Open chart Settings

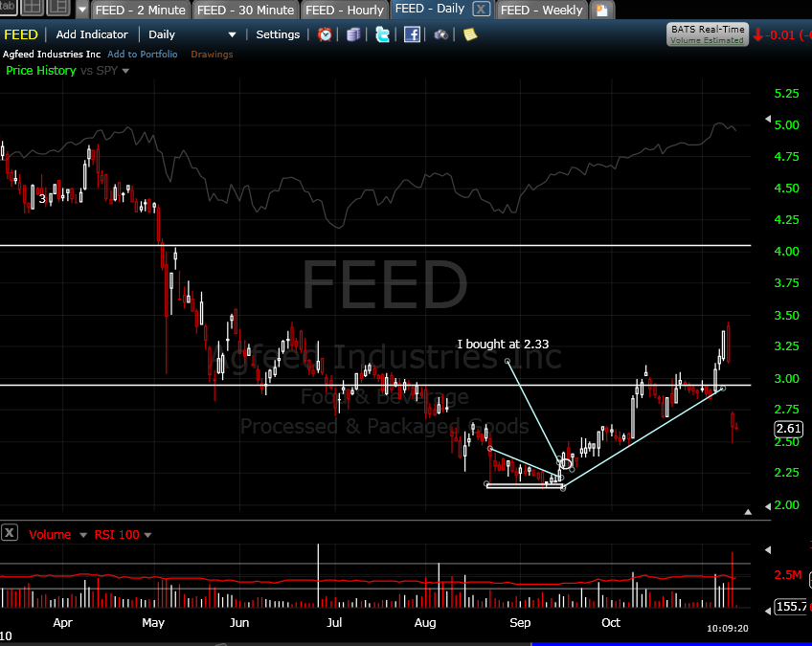pyautogui.click(x=278, y=34)
